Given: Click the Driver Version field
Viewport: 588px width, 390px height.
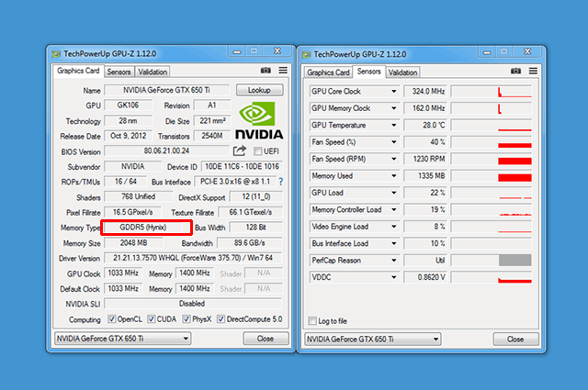Looking at the screenshot, I should (x=193, y=258).
